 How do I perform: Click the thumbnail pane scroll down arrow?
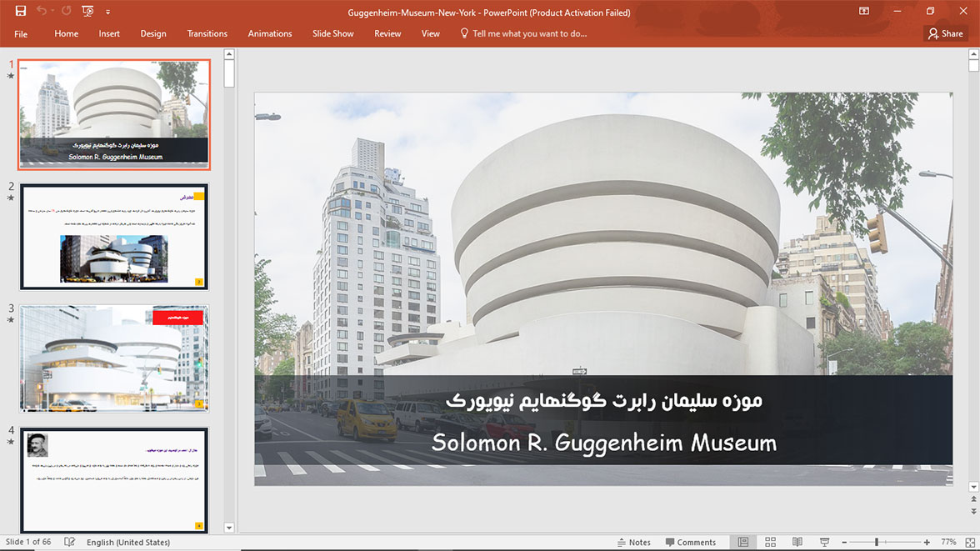coord(229,528)
